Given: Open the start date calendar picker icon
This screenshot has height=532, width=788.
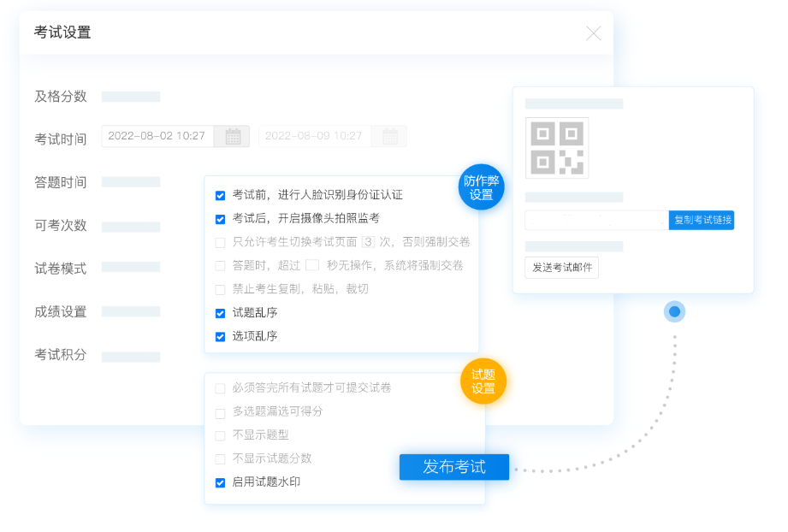Looking at the screenshot, I should click(232, 136).
